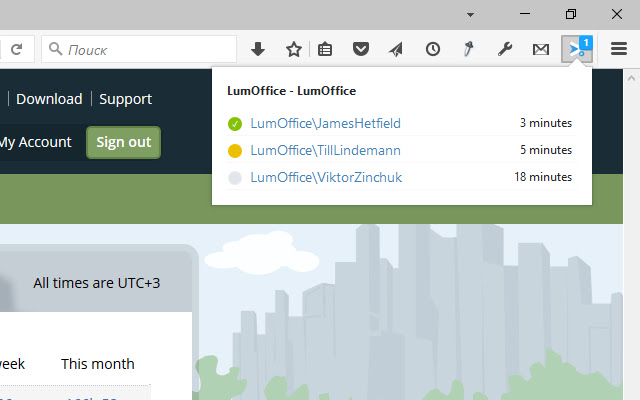640x400 pixels.
Task: Click the mail envelope icon
Action: point(541,50)
